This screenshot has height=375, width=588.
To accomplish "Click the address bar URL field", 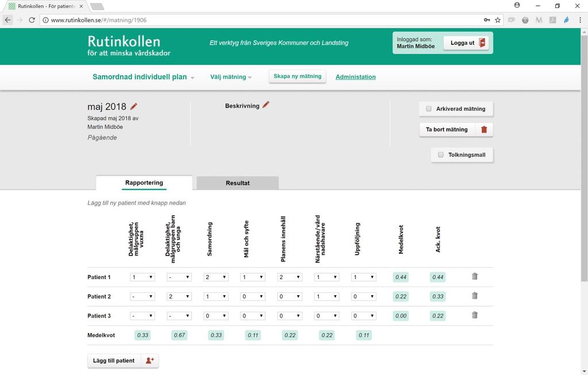I will 262,20.
